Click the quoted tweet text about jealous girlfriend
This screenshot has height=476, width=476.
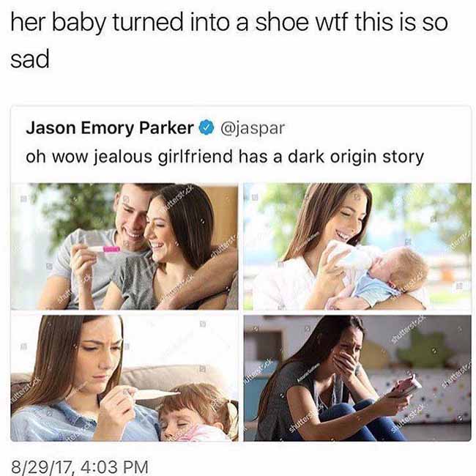[x=225, y=157]
